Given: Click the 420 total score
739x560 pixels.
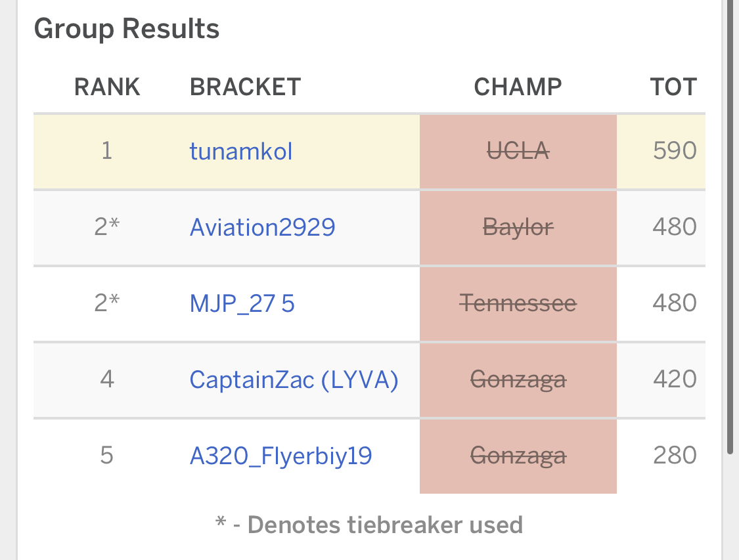Looking at the screenshot, I should (674, 380).
